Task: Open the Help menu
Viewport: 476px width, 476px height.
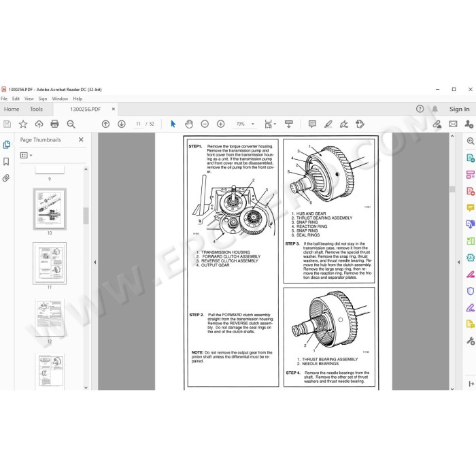Action: click(x=78, y=99)
